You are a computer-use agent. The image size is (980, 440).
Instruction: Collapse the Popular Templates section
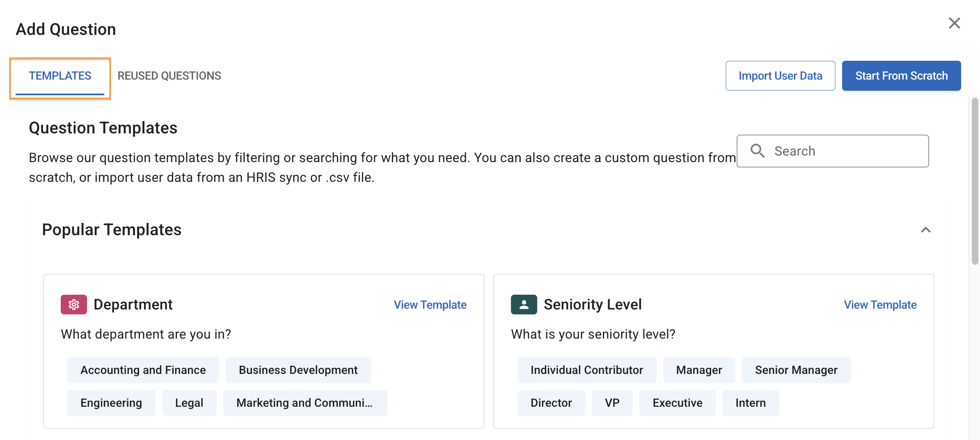coord(925,230)
